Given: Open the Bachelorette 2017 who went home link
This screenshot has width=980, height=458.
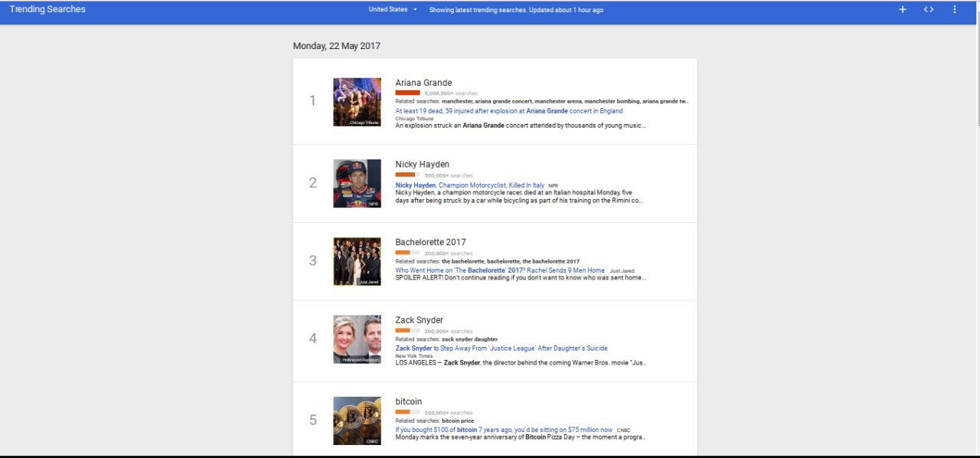Looking at the screenshot, I should coord(499,270).
